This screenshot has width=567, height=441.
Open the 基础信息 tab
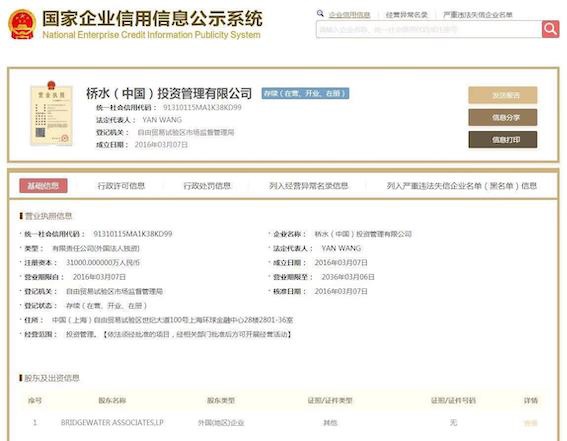(43, 186)
